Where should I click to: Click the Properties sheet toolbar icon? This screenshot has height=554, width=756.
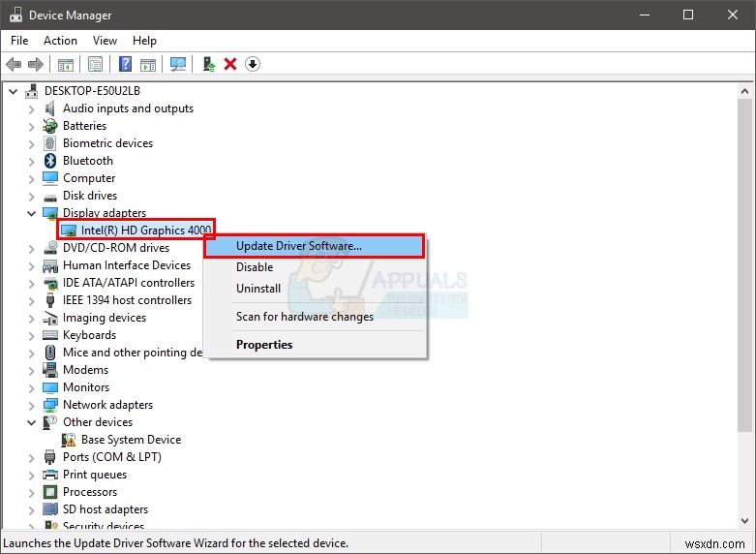(95, 64)
